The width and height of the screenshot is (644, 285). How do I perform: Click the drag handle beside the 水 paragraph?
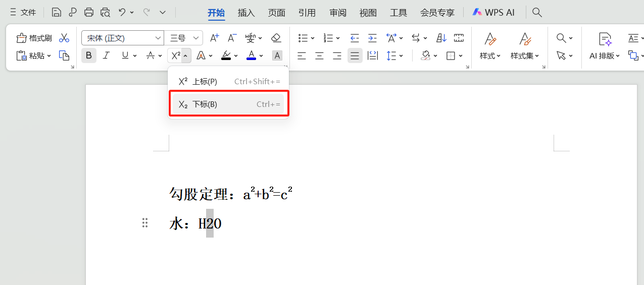pos(145,223)
